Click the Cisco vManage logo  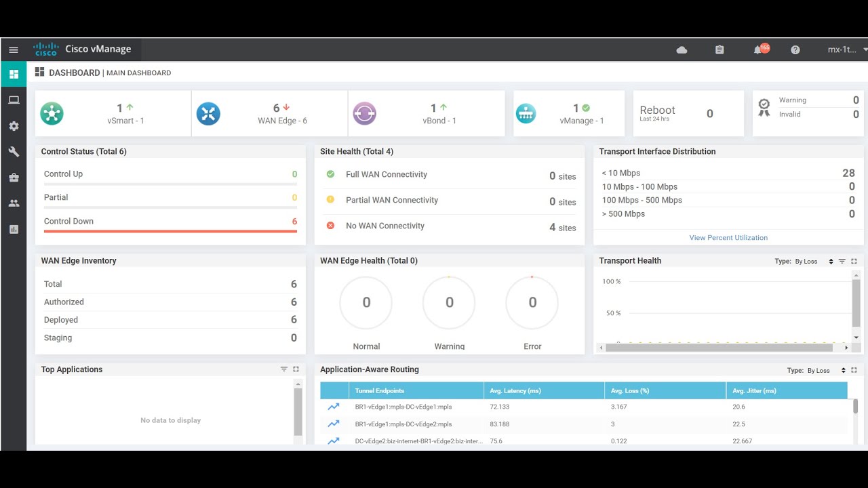82,49
